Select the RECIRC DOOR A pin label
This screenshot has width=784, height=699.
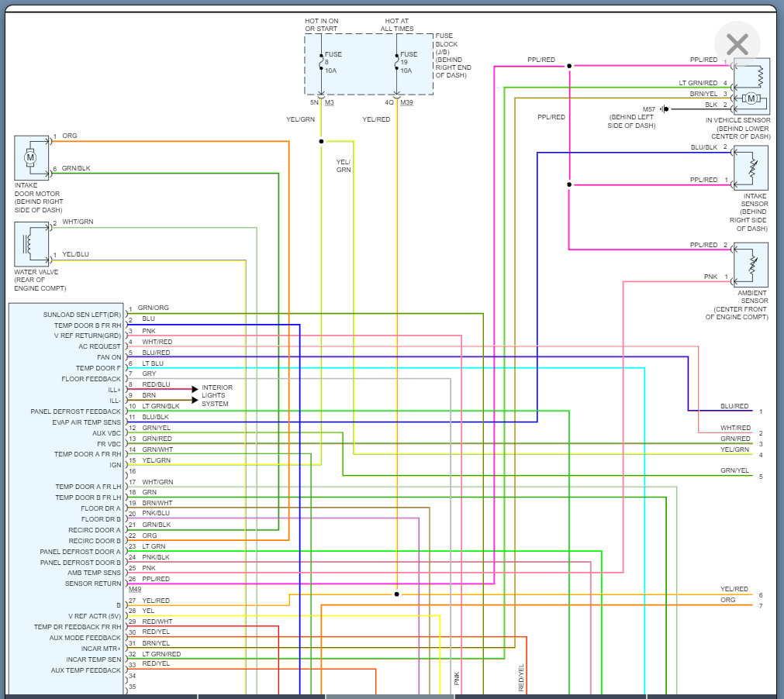(x=95, y=530)
